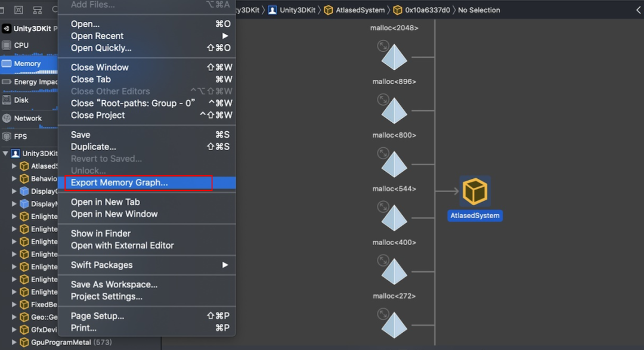Image resolution: width=644 pixels, height=350 pixels.
Task: Expand references of malloc<544> node
Action: pyautogui.click(x=383, y=207)
